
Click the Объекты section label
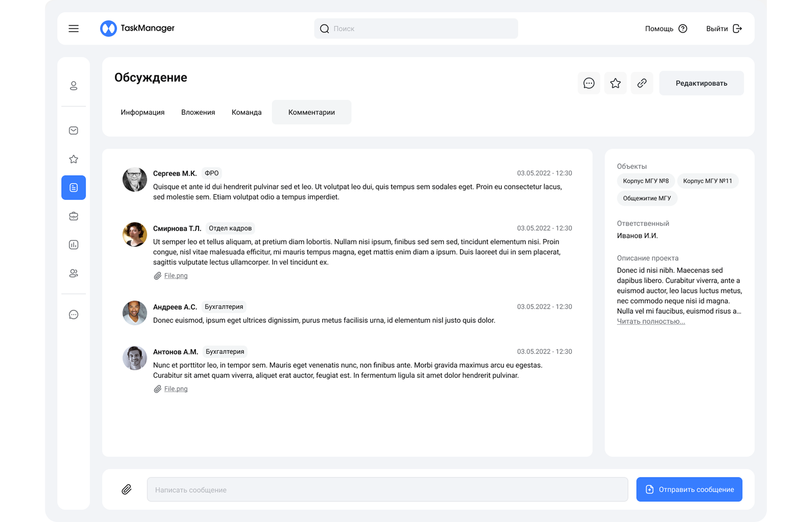click(632, 166)
